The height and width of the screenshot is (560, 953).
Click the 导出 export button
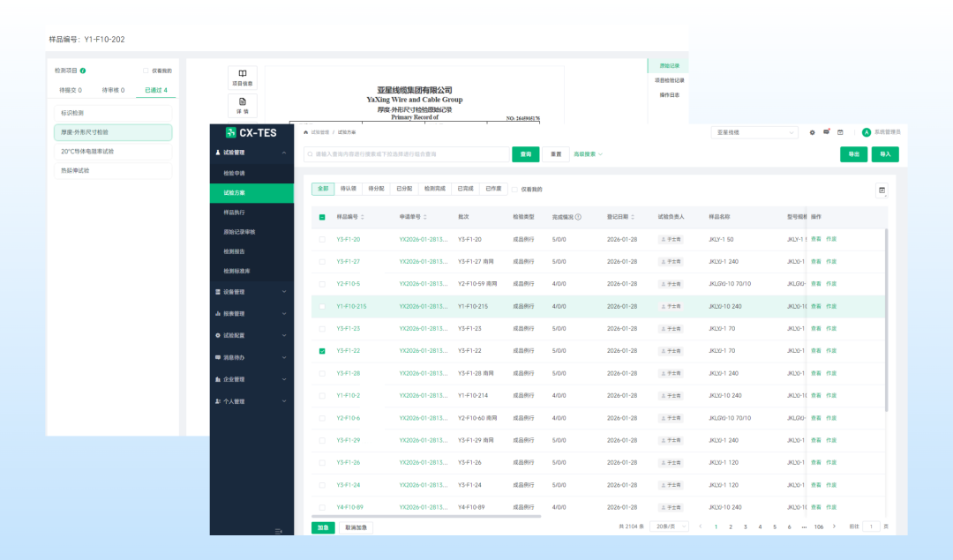point(853,154)
